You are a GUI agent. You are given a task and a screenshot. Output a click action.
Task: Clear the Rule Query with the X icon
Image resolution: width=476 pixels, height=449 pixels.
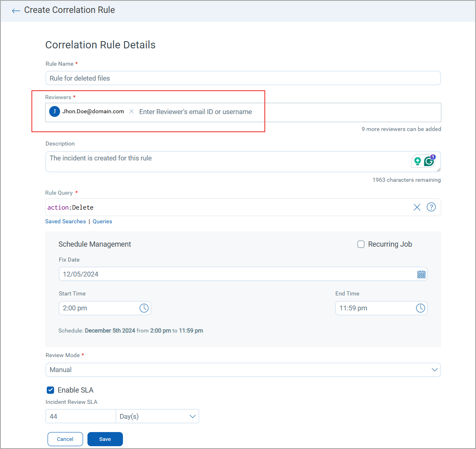tap(417, 207)
